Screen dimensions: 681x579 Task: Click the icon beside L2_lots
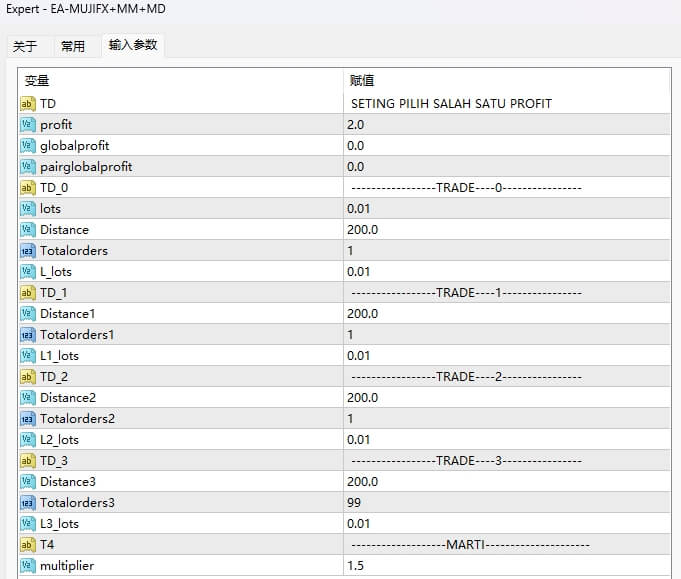tap(28, 439)
